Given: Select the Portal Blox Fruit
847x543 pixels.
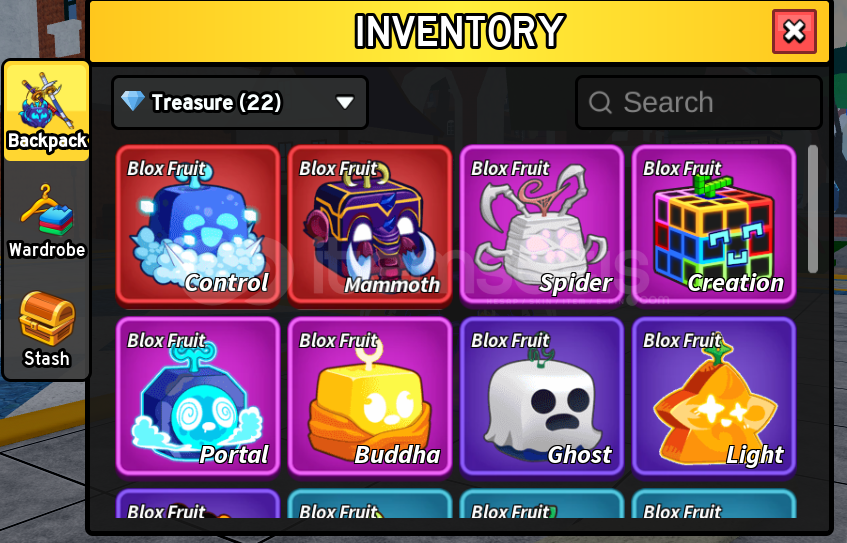Looking at the screenshot, I should click(x=198, y=397).
